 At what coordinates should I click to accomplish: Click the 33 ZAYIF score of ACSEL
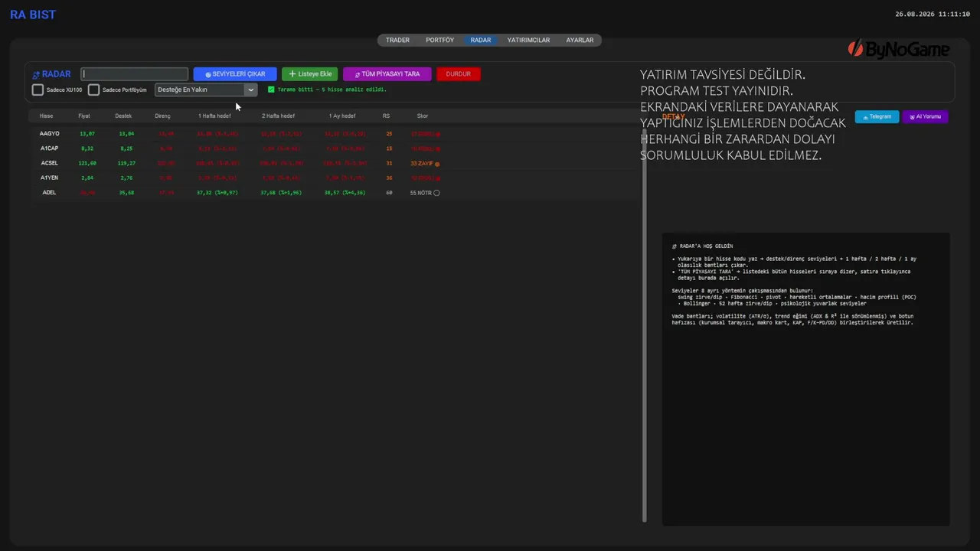[425, 164]
